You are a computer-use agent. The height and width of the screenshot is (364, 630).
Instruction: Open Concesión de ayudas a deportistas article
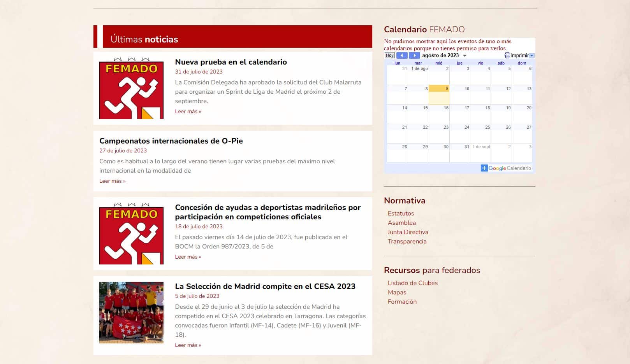268,212
